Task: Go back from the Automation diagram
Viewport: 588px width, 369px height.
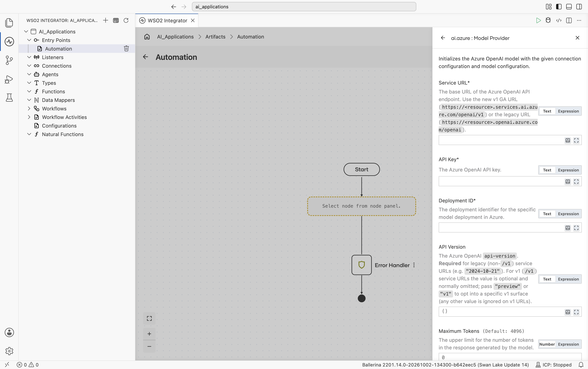Action: point(145,57)
